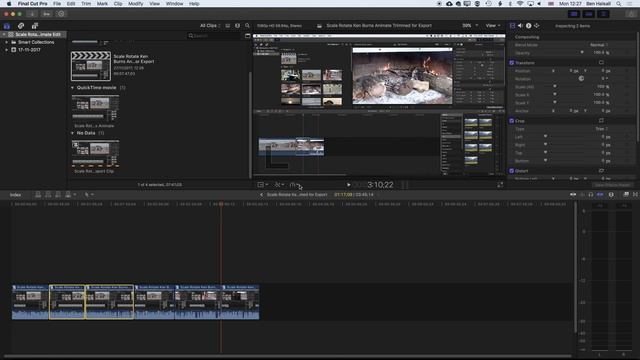Image resolution: width=640 pixels, height=360 pixels.
Task: Open the Mark menu
Action: [102, 4]
